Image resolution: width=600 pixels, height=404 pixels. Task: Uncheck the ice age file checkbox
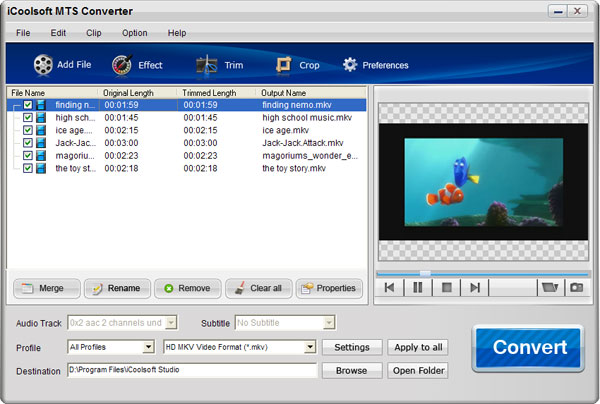(28, 130)
